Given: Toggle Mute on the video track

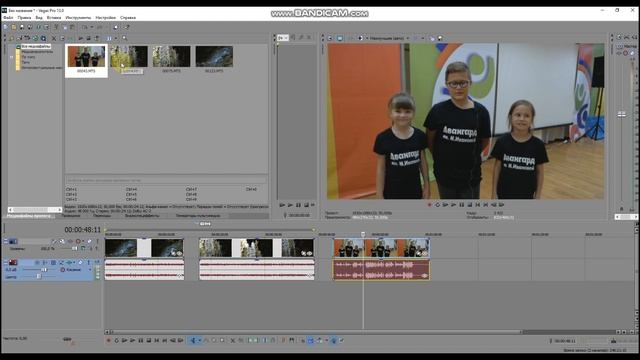Looking at the screenshot, I should coord(89,241).
